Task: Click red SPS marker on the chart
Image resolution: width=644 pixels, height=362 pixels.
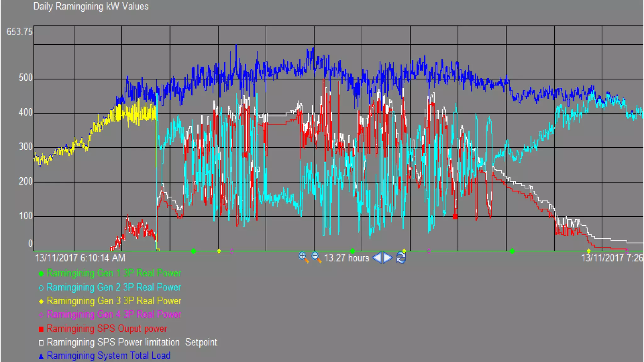Action: pos(455,217)
